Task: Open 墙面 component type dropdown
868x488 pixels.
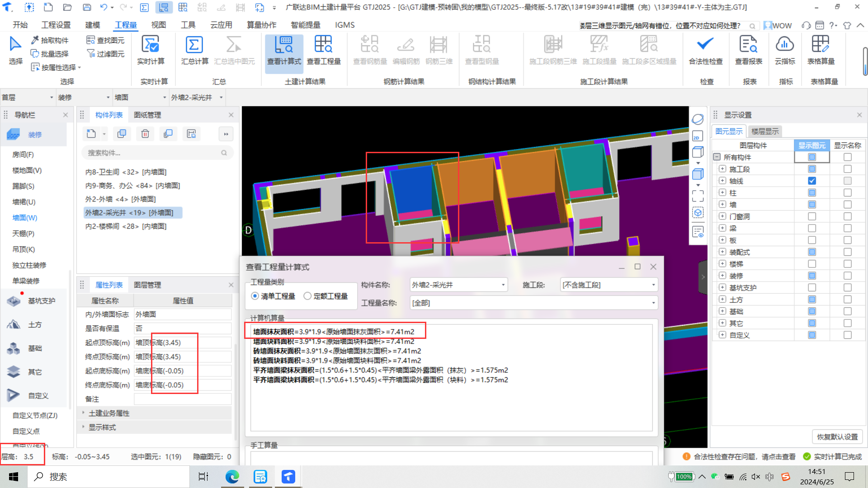Action: [140, 97]
